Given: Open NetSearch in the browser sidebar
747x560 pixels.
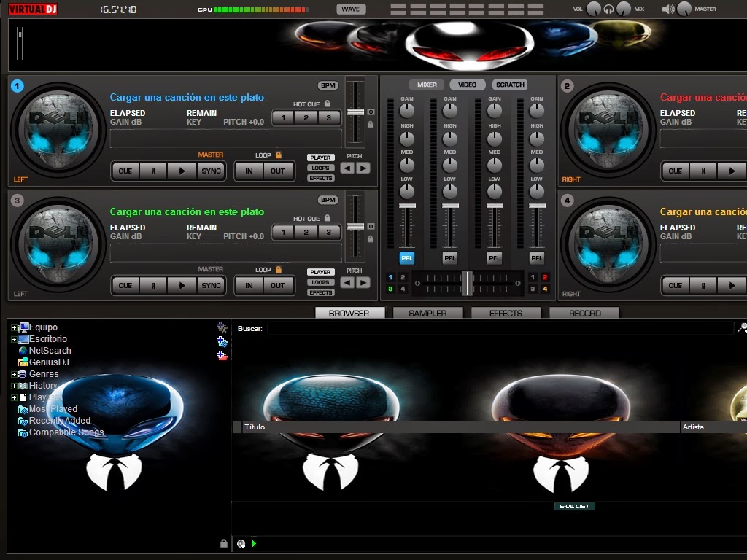Looking at the screenshot, I should pyautogui.click(x=51, y=350).
